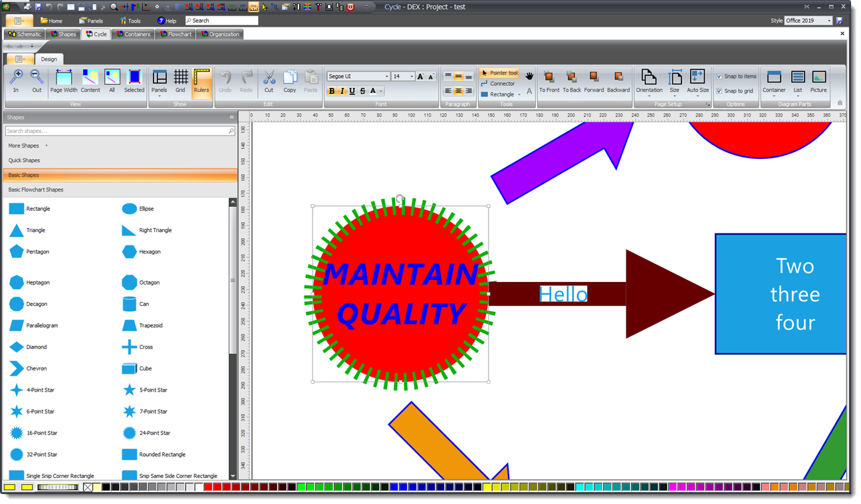Select the Pointer tool
This screenshot has width=861, height=504.
pos(499,73)
